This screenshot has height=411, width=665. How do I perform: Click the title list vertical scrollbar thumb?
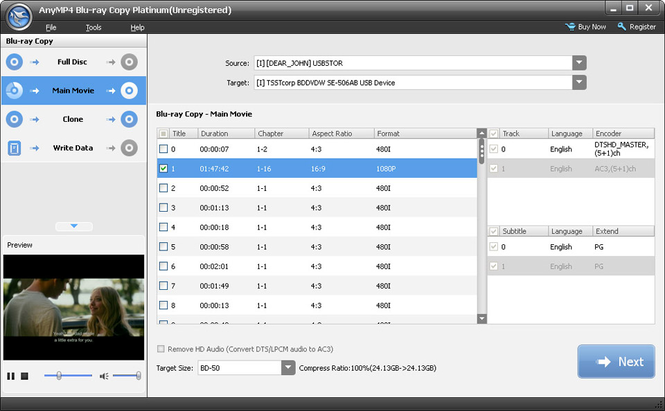click(482, 151)
